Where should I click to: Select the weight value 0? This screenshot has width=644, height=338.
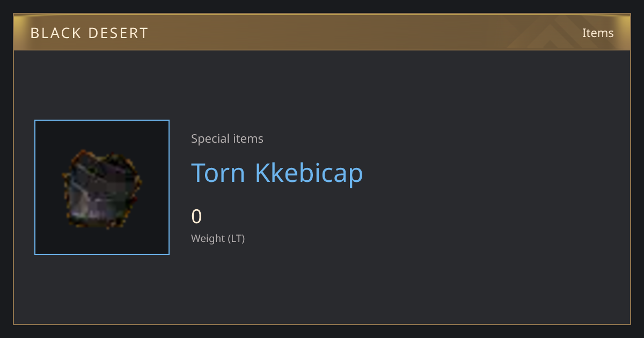196,217
